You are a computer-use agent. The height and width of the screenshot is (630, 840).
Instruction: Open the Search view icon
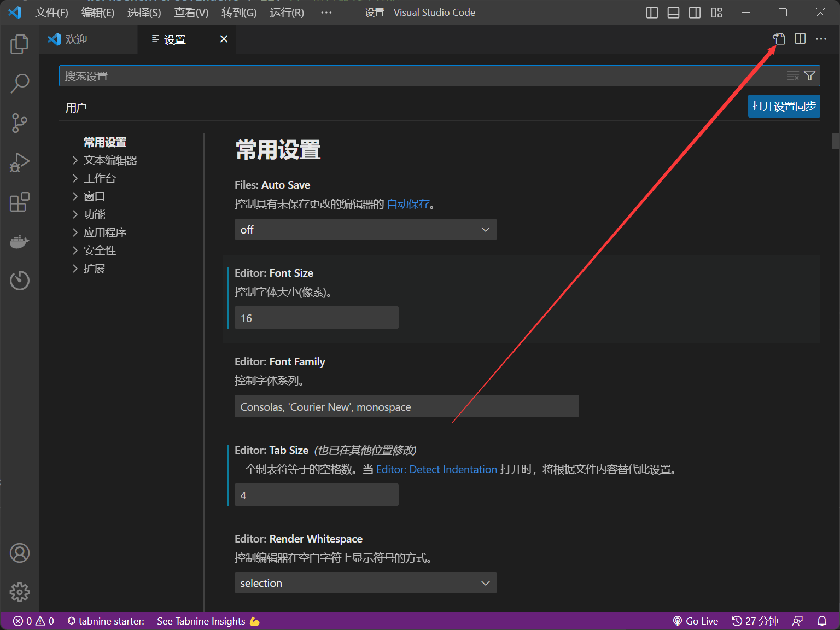[x=19, y=84]
